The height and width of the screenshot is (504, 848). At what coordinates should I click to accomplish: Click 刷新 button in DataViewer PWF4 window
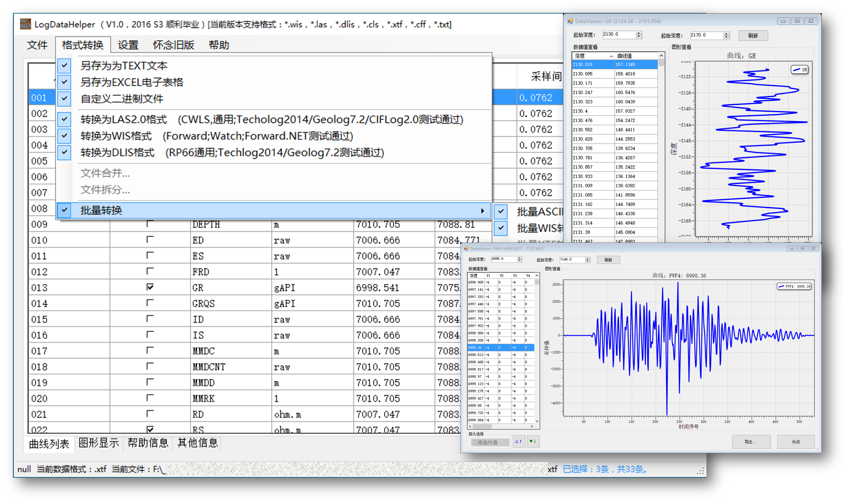[608, 260]
